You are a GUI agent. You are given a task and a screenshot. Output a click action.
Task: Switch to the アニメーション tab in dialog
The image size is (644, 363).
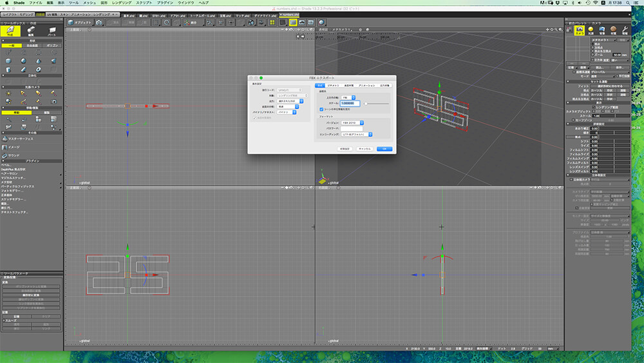[x=366, y=84]
